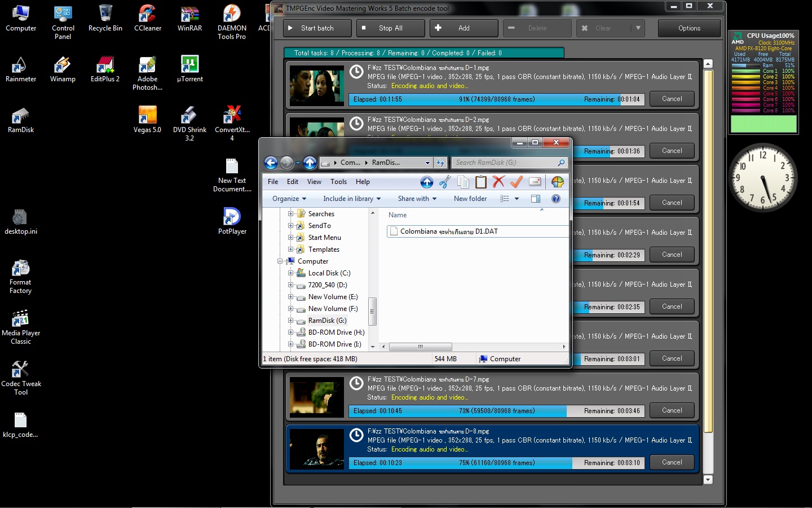The height and width of the screenshot is (508, 812).
Task: Select the Recycle Bin icon
Action: 105,19
